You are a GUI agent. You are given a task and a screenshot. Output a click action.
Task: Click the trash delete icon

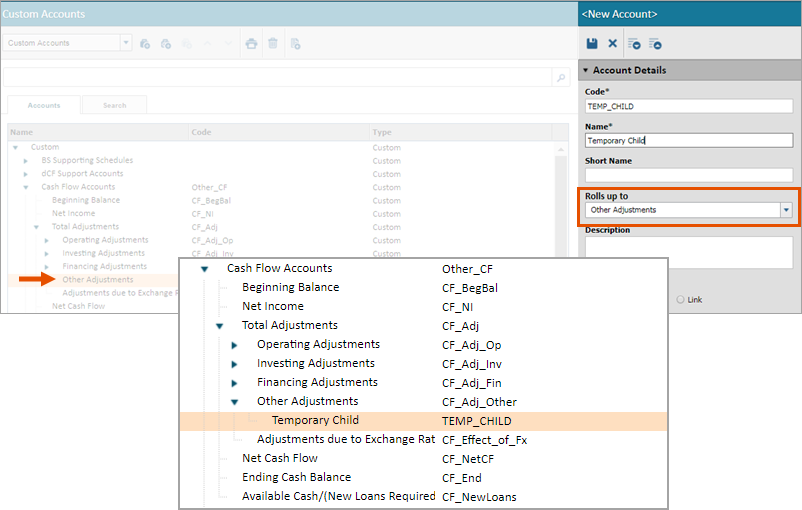(x=273, y=43)
